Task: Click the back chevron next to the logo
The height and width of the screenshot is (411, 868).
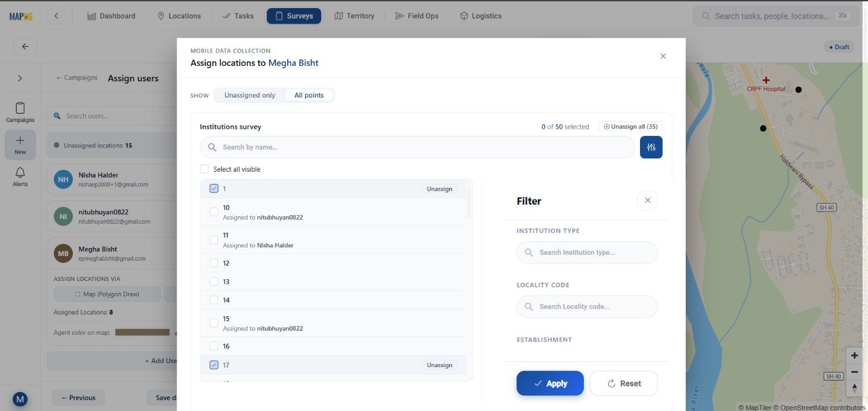Action: coord(56,16)
